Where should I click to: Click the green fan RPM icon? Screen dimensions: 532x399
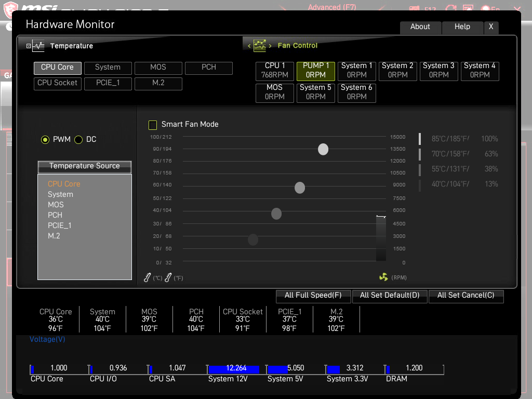point(383,277)
